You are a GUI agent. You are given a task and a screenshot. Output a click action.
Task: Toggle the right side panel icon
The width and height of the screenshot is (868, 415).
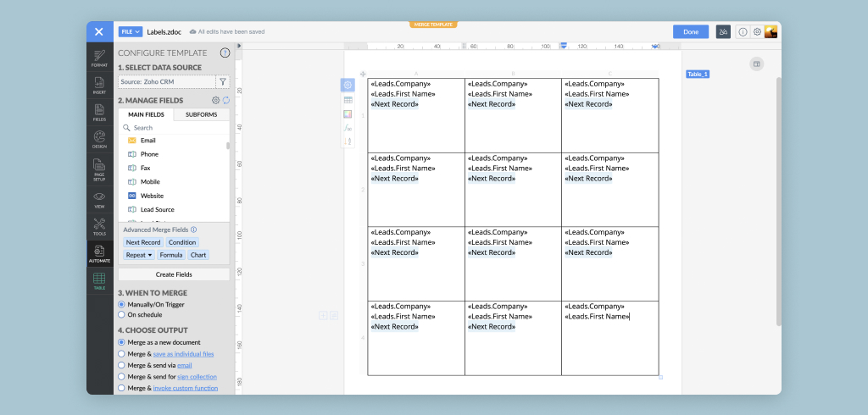757,64
